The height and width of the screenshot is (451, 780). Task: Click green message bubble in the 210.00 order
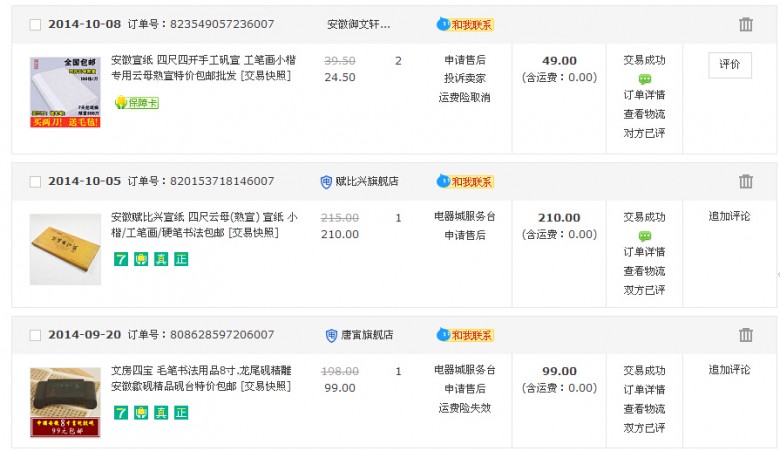coord(645,236)
